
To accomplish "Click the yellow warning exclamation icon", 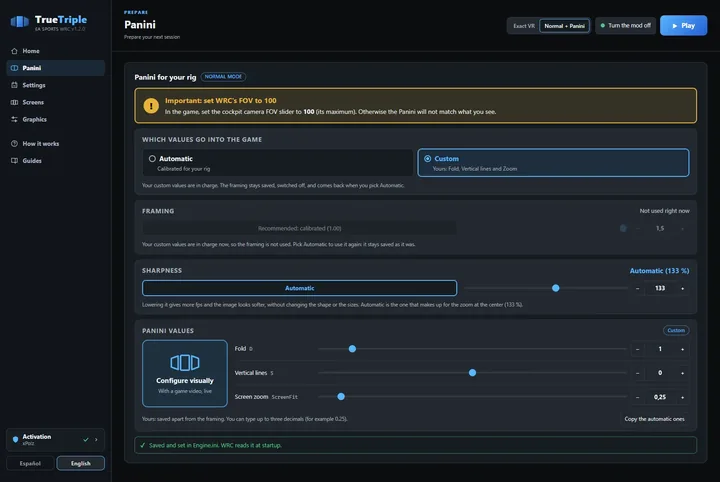I will click(151, 106).
